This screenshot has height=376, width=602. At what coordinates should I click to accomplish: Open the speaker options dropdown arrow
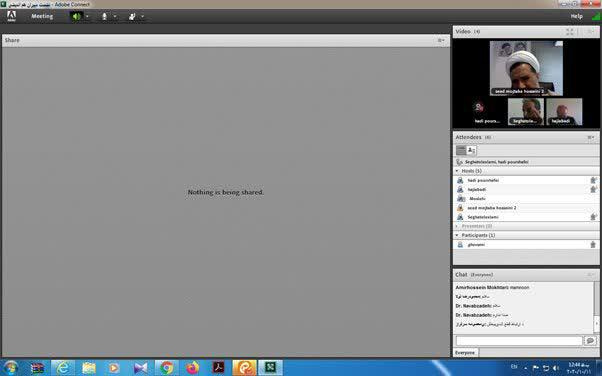pos(88,17)
